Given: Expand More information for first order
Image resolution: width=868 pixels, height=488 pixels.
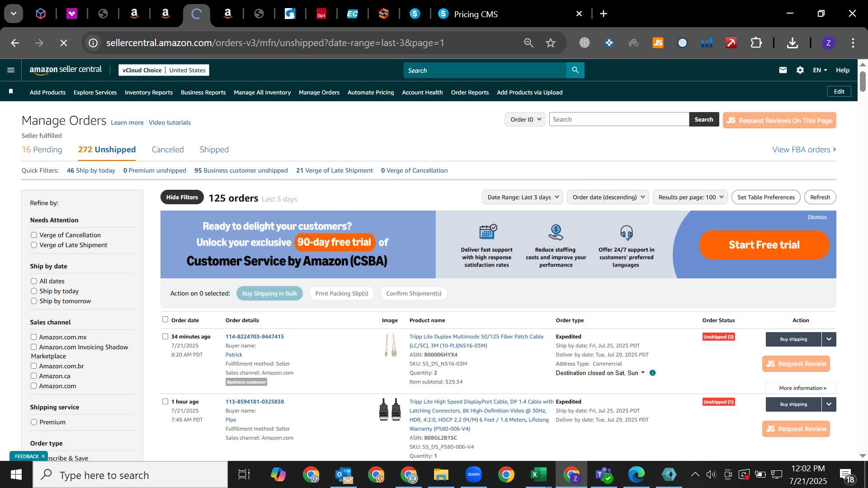Looking at the screenshot, I should pyautogui.click(x=801, y=388).
